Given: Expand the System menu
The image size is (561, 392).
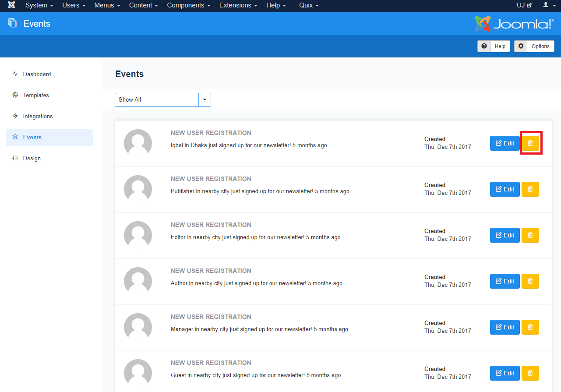Looking at the screenshot, I should click(x=39, y=5).
